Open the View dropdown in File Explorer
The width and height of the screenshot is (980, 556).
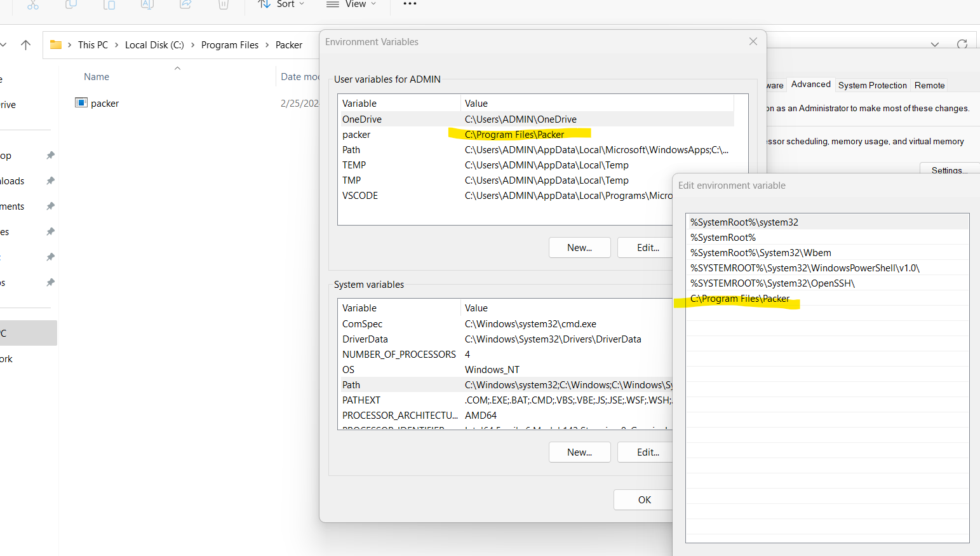pyautogui.click(x=351, y=4)
